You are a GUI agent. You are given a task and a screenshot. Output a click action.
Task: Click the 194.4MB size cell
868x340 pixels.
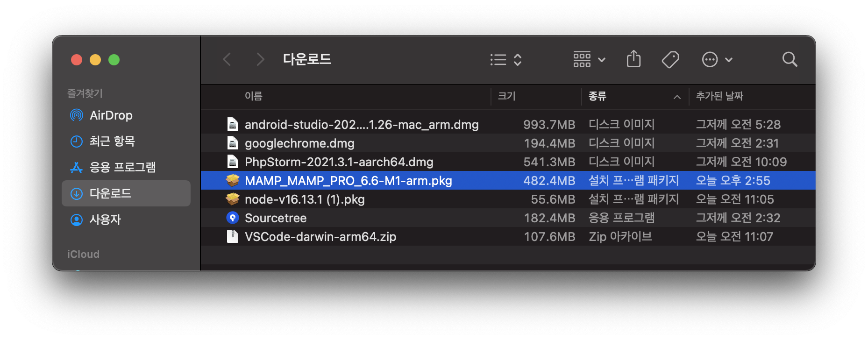[549, 143]
